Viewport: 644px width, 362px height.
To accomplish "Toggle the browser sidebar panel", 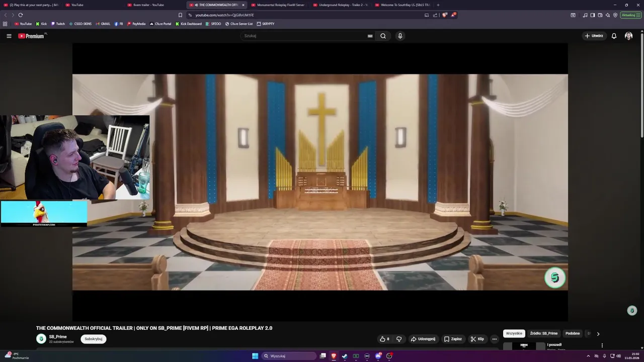I will tap(593, 15).
